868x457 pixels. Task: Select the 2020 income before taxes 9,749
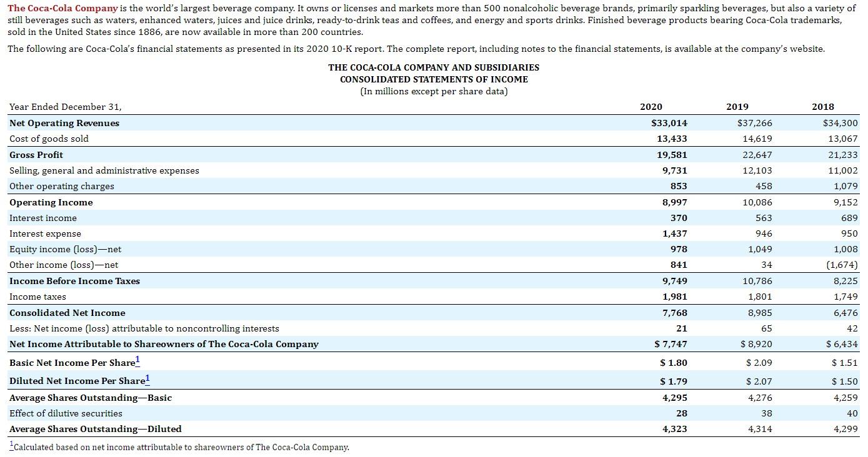pyautogui.click(x=675, y=281)
